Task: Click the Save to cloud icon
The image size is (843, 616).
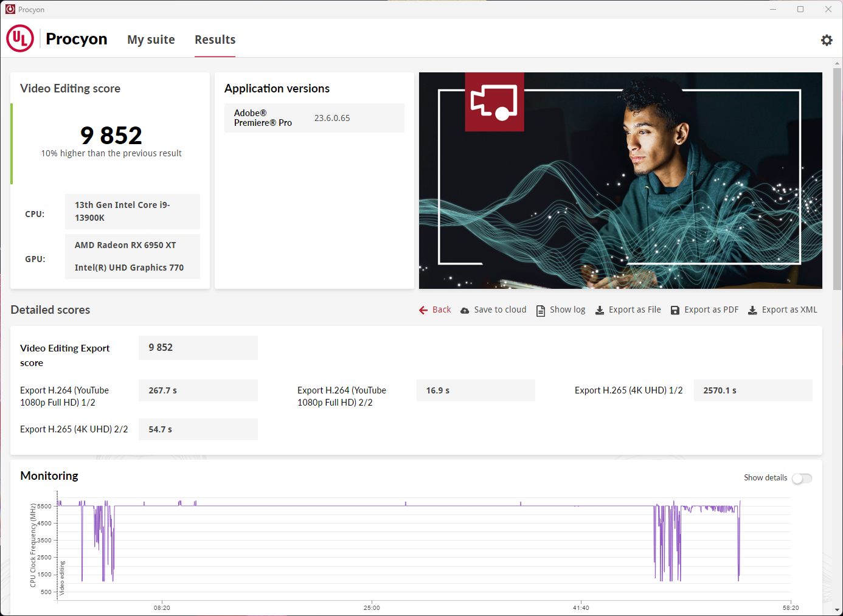Action: pyautogui.click(x=465, y=310)
